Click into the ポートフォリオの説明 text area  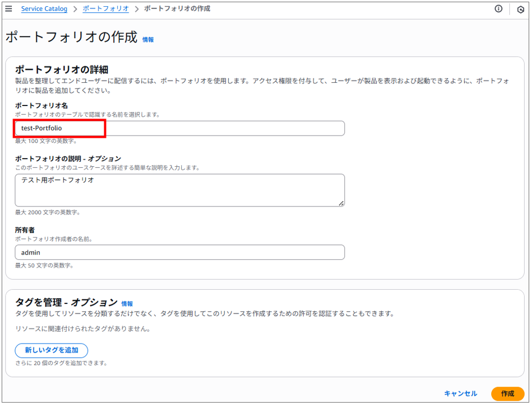coord(180,190)
